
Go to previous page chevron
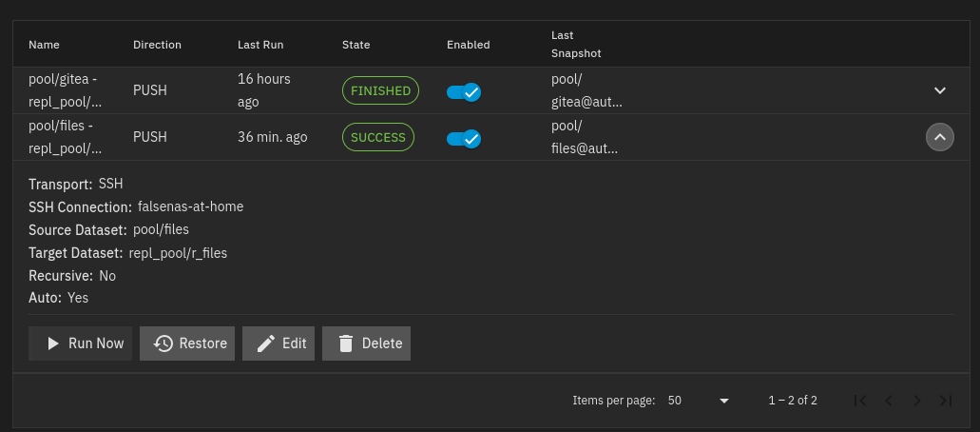pos(889,400)
